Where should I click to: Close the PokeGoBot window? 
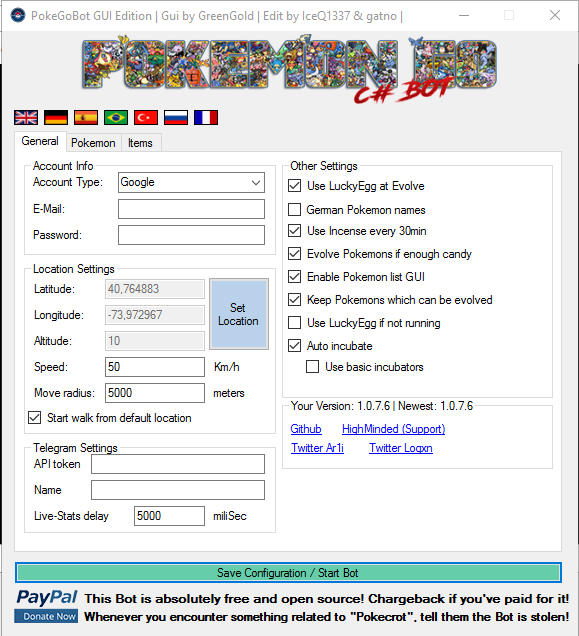coord(555,15)
